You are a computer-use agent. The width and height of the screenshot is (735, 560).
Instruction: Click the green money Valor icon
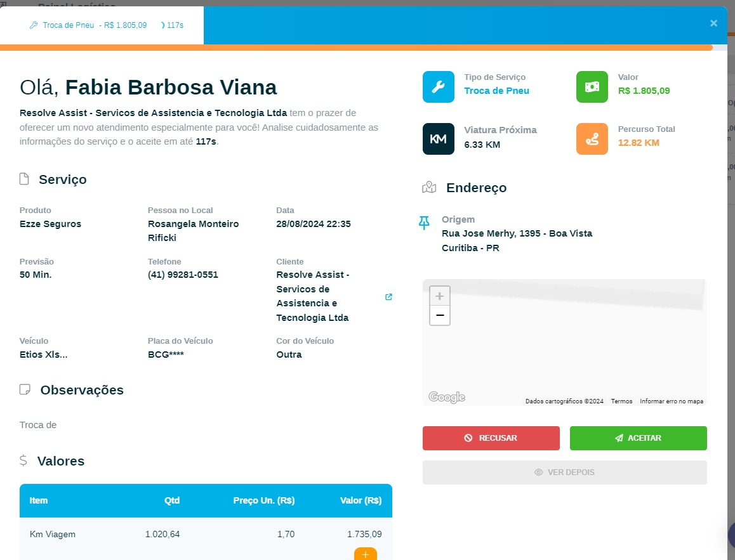[592, 87]
